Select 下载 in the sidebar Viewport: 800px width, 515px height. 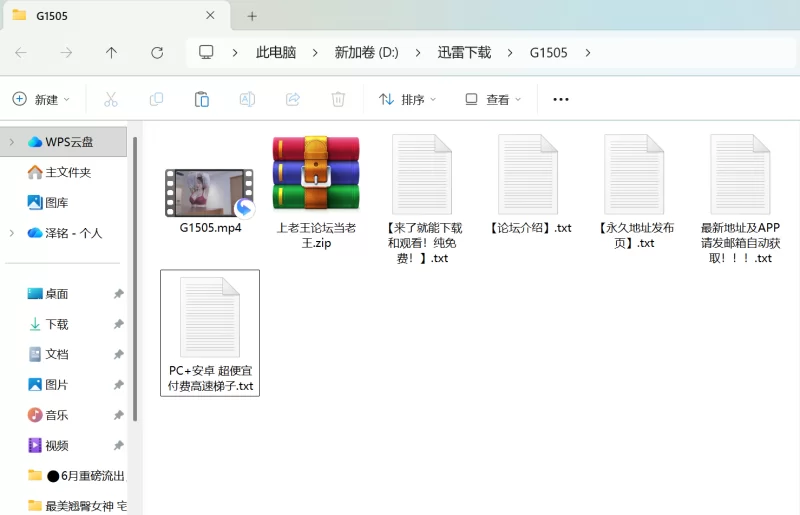(x=57, y=324)
